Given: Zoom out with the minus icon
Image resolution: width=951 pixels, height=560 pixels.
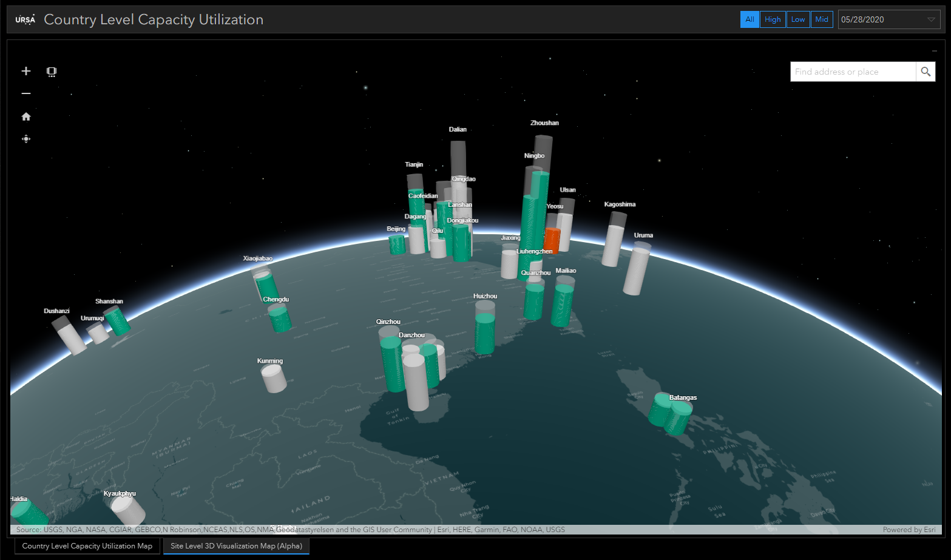Looking at the screenshot, I should tap(26, 93).
